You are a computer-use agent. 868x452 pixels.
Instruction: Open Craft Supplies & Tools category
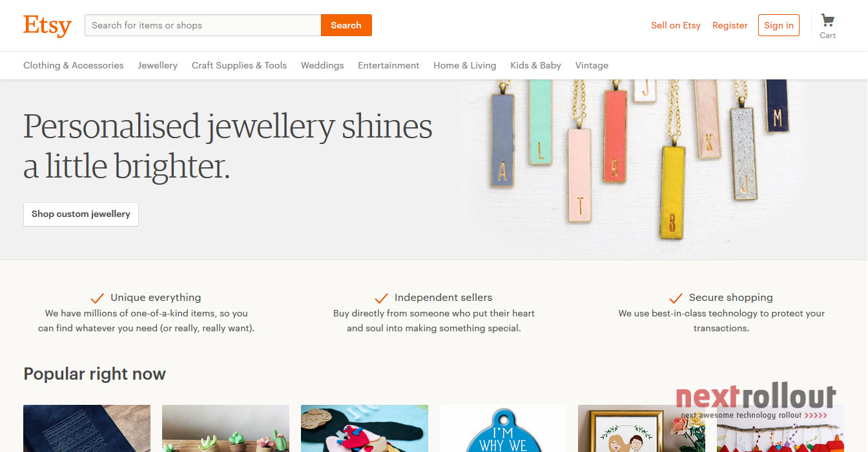point(239,65)
